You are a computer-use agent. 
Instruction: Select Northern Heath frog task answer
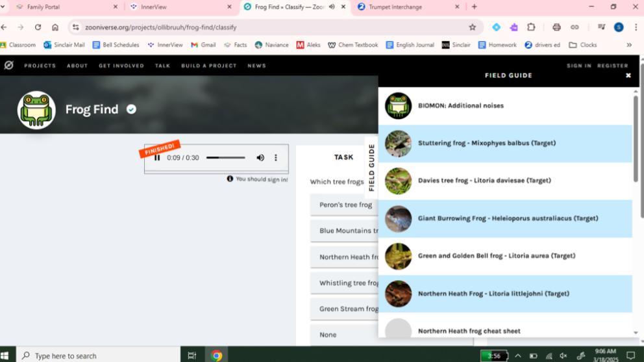344,257
